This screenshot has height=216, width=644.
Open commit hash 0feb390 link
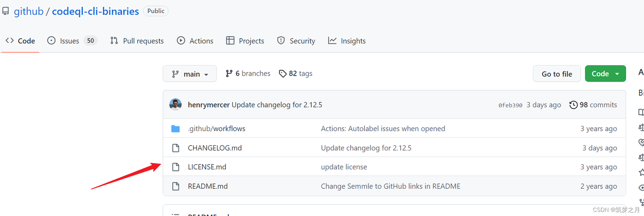coord(510,105)
